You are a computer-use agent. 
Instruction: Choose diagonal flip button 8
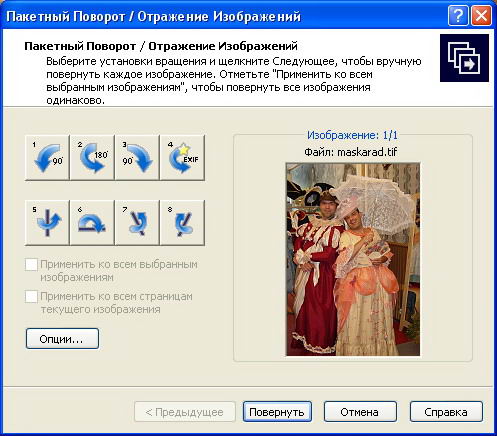tap(182, 223)
